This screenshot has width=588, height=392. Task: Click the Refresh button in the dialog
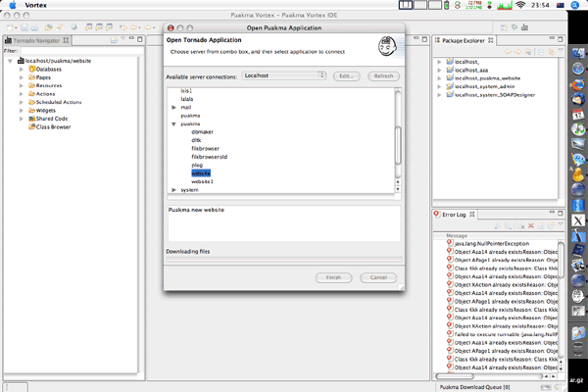pos(383,76)
